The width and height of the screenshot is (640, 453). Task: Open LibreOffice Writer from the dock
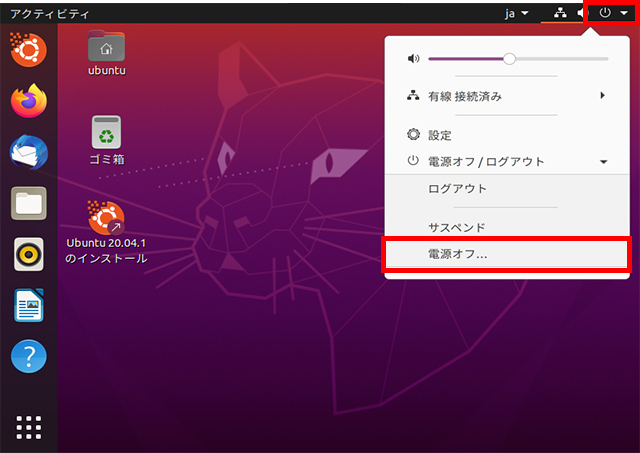pyautogui.click(x=29, y=305)
